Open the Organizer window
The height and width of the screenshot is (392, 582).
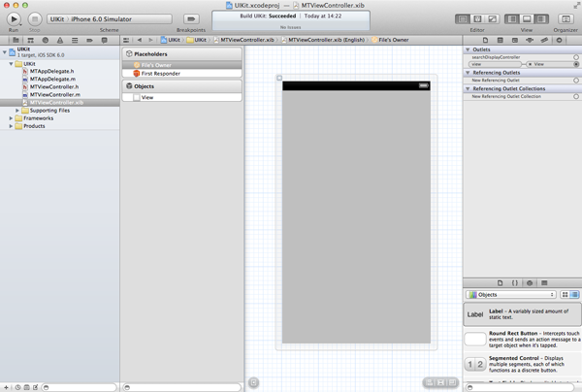click(x=566, y=19)
